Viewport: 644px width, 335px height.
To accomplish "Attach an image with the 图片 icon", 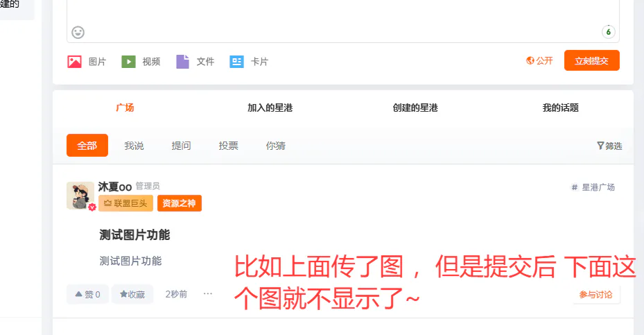I will click(x=74, y=62).
